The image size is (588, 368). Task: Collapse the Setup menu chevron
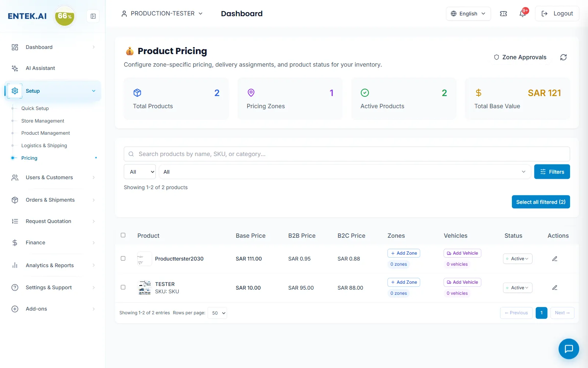(94, 91)
